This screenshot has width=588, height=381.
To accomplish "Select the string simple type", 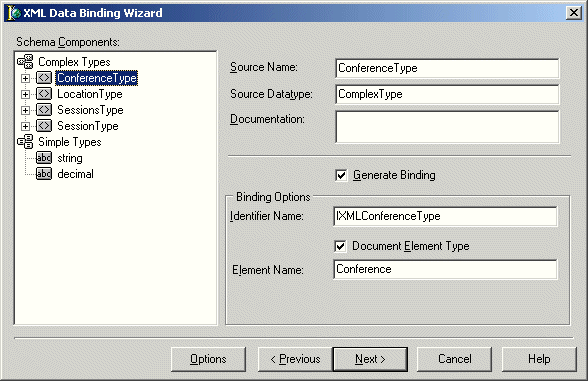I will coord(70,158).
